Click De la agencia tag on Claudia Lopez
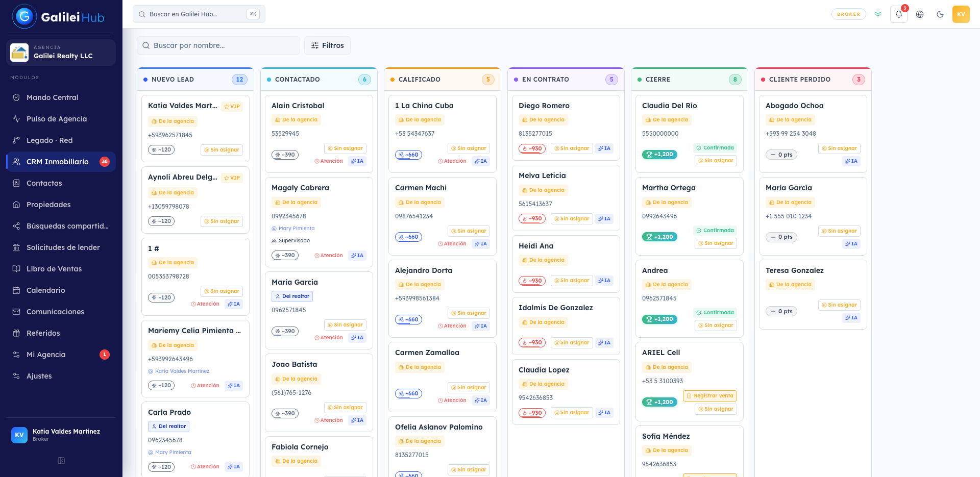The width and height of the screenshot is (980, 477). pyautogui.click(x=543, y=384)
